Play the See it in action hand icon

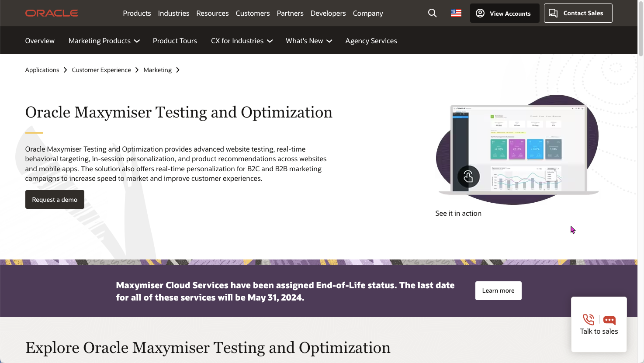(468, 176)
